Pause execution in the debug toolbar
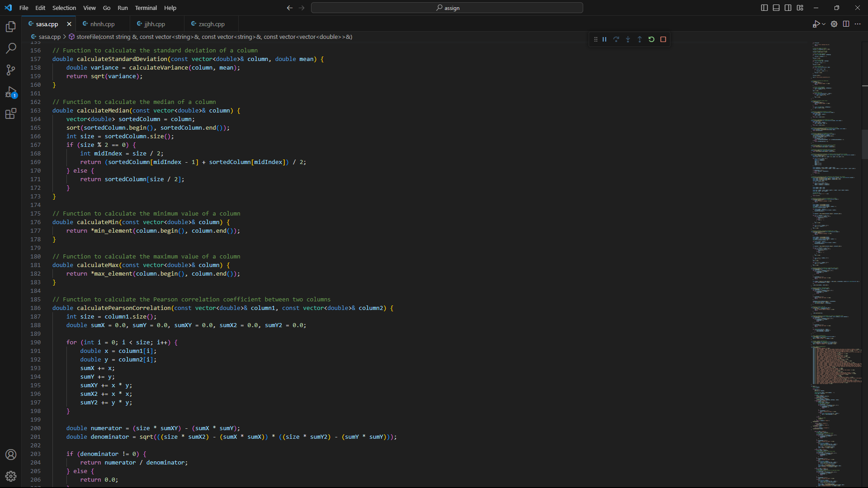Viewport: 868px width, 488px height. click(x=604, y=39)
